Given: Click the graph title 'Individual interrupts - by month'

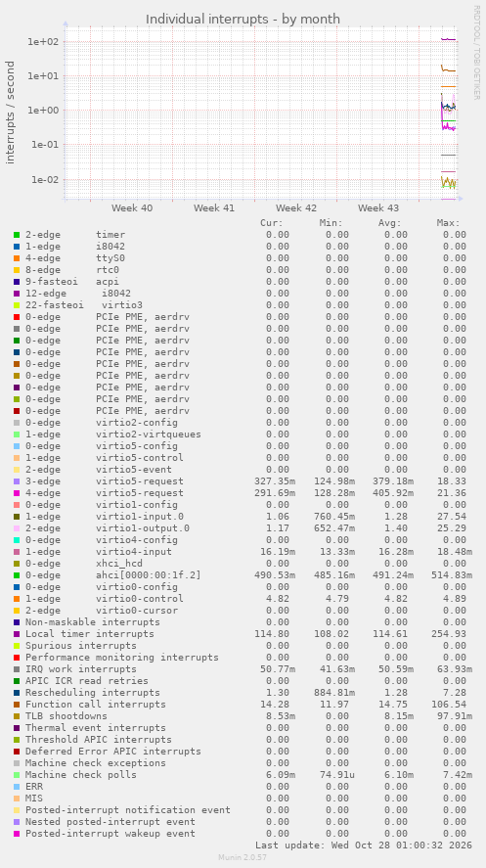Looking at the screenshot, I should [243, 20].
